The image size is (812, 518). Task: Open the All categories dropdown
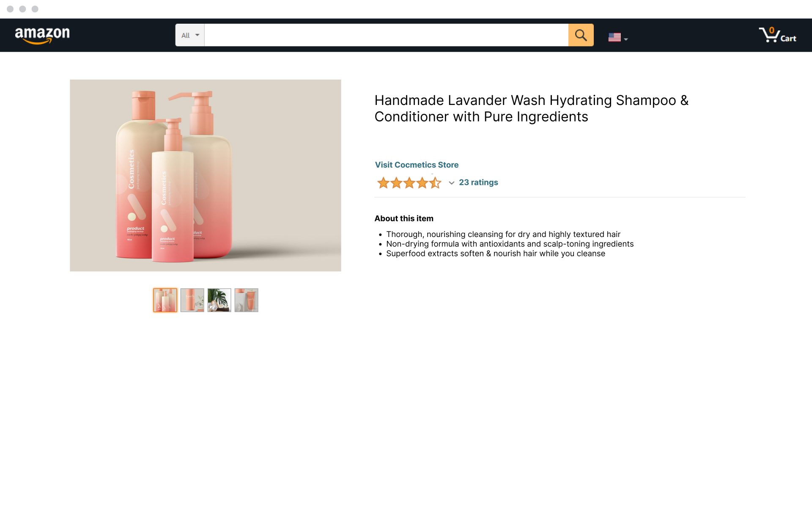pyautogui.click(x=190, y=35)
